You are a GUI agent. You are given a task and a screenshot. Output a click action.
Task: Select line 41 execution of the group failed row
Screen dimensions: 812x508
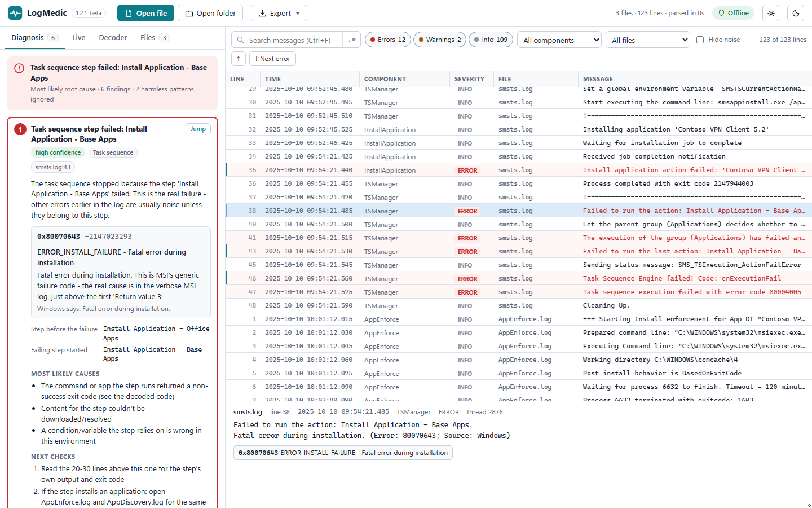(x=518, y=238)
